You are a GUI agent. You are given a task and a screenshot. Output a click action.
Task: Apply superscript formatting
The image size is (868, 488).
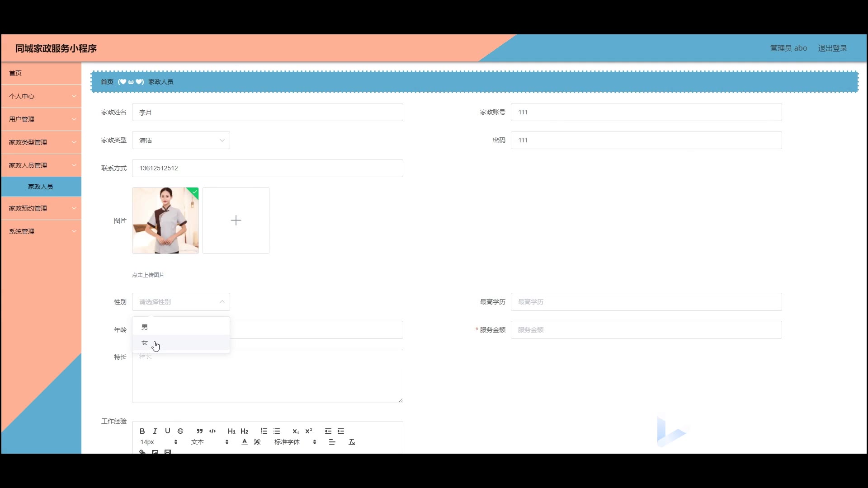point(309,431)
